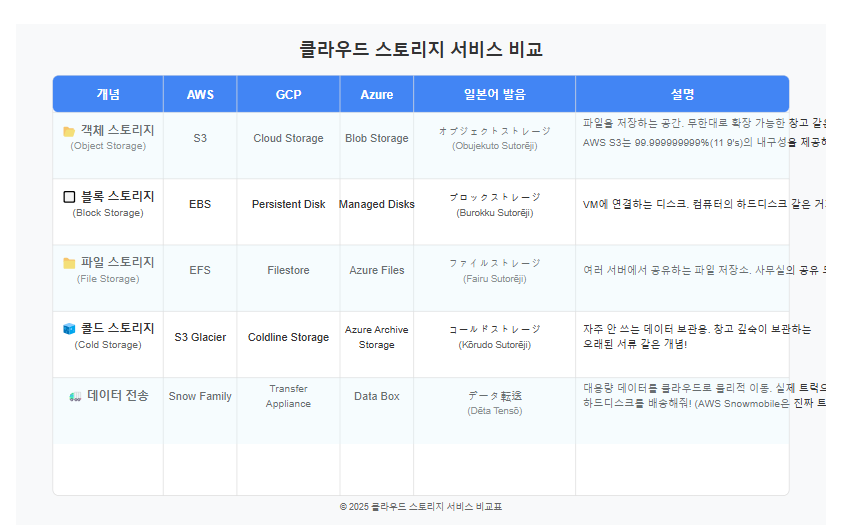Click the folder icon beside 객체 스토리지
This screenshot has width=848, height=531.
(x=69, y=131)
